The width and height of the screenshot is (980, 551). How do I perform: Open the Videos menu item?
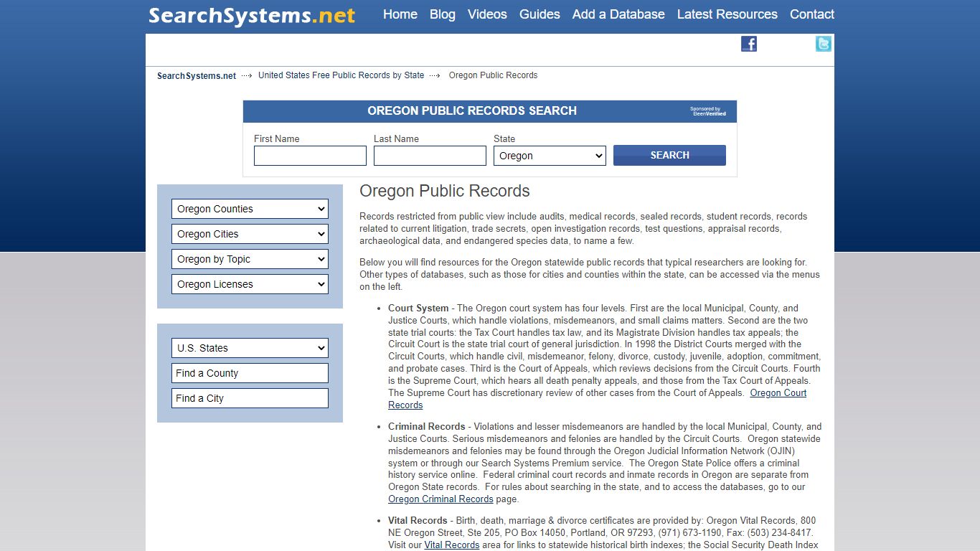(487, 14)
